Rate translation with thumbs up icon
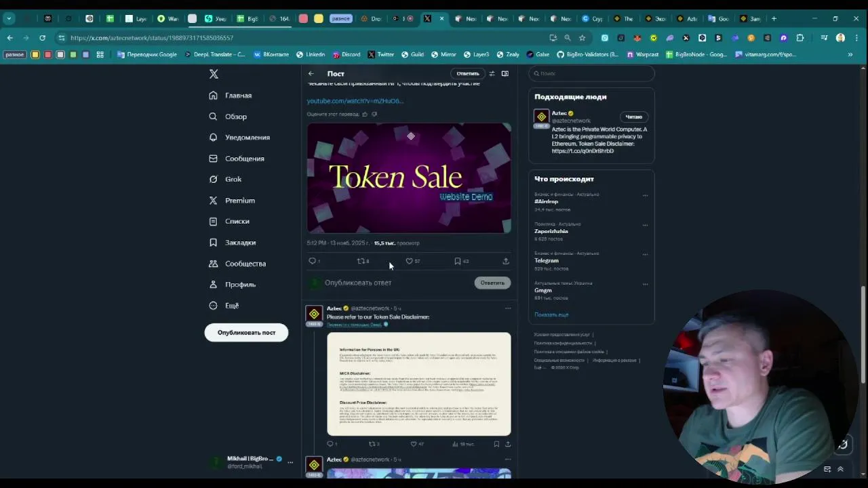The height and width of the screenshot is (488, 868). 365,114
